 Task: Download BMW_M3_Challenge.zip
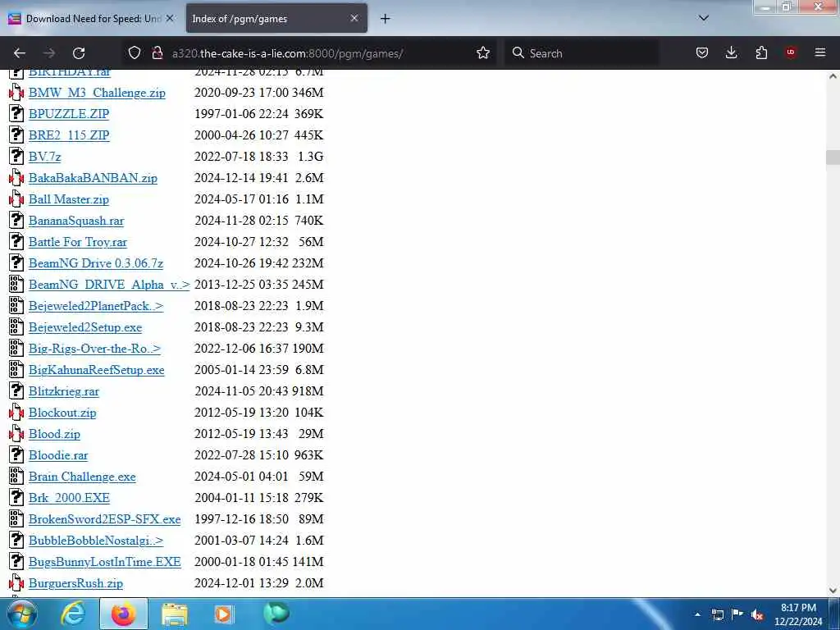97,93
